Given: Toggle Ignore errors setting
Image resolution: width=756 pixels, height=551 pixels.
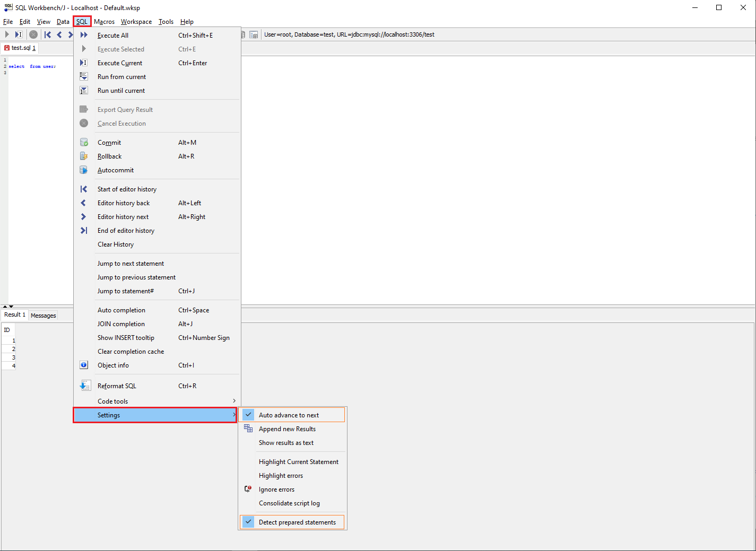Looking at the screenshot, I should [292, 489].
